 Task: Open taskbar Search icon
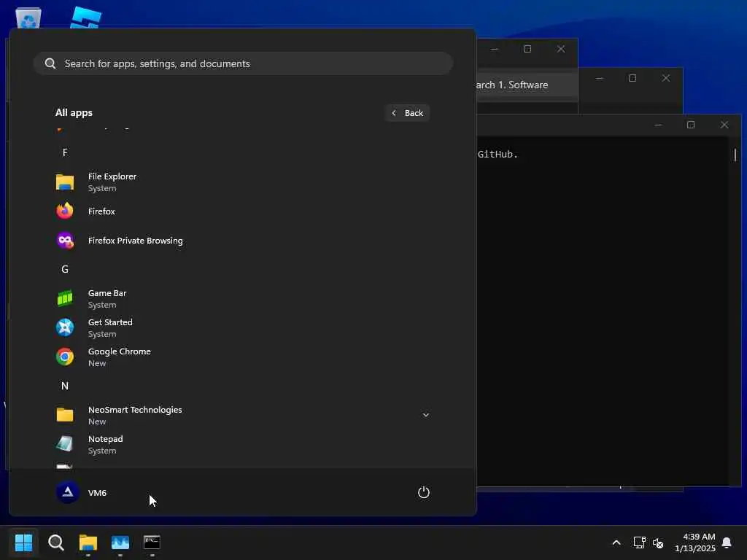pyautogui.click(x=55, y=542)
